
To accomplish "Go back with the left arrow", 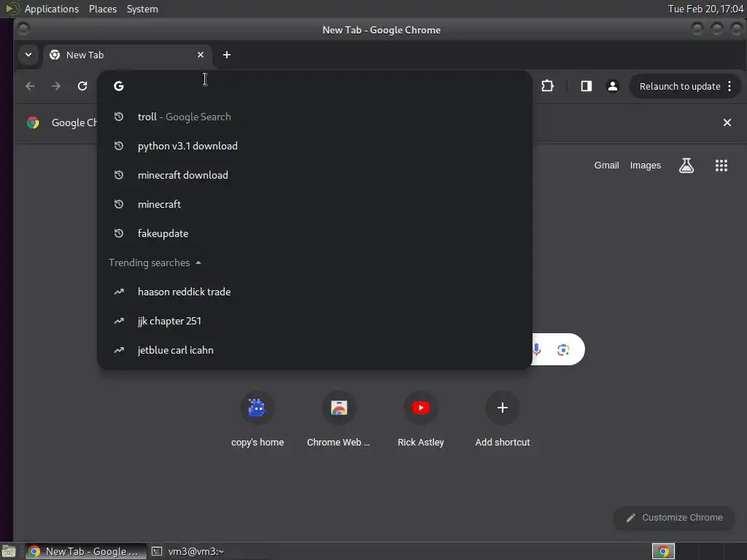I will point(30,86).
